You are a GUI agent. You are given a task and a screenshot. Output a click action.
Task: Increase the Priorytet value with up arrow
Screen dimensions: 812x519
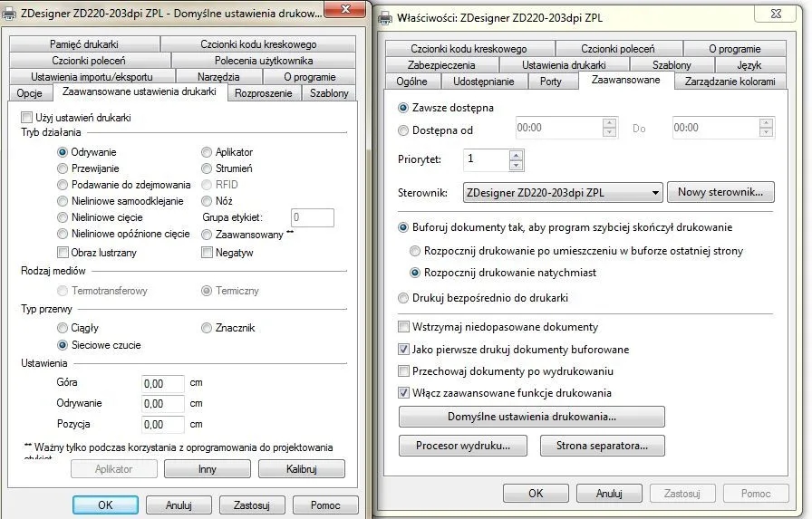[516, 155]
